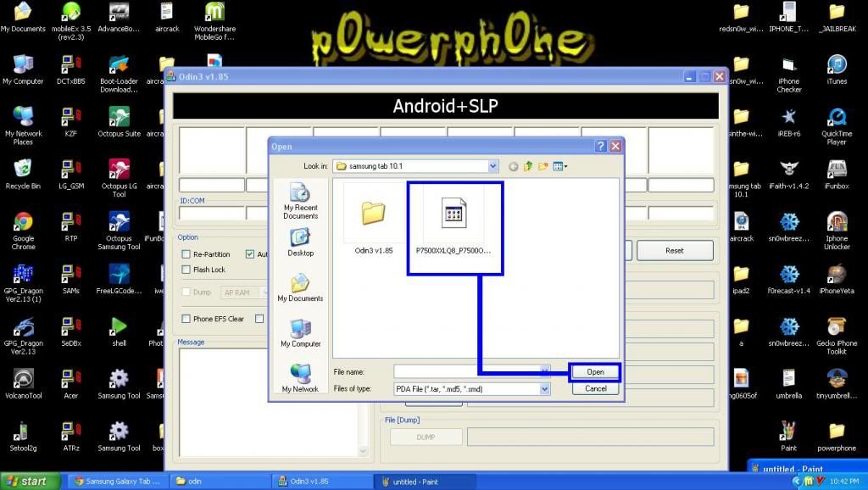Select the iTunes desktop icon
The width and height of the screenshot is (868, 490).
point(837,70)
